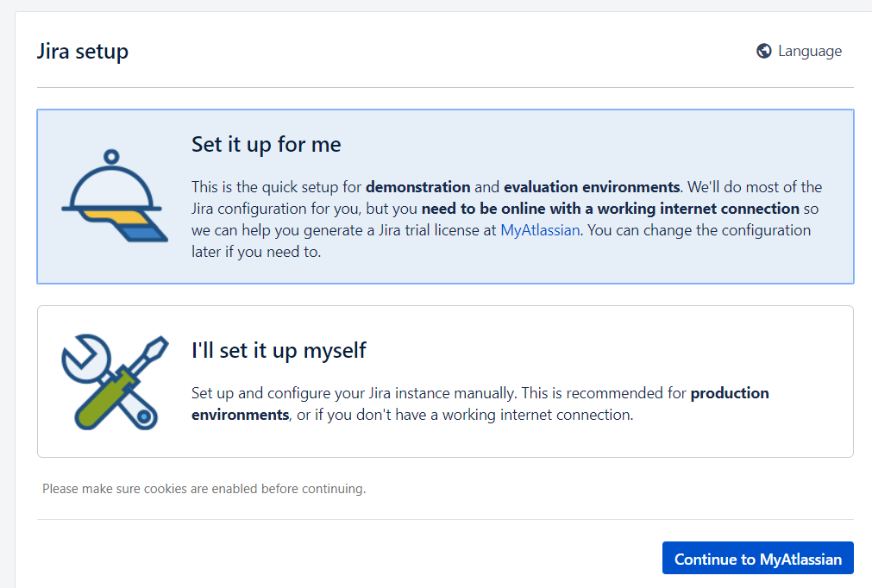This screenshot has height=588, width=872.
Task: Open Language choices near Jira setup title
Action: click(x=799, y=50)
